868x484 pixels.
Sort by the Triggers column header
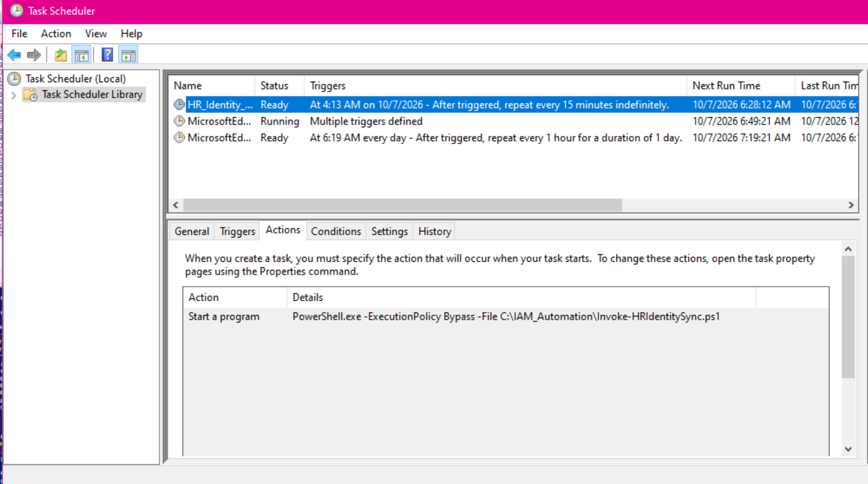pyautogui.click(x=495, y=86)
